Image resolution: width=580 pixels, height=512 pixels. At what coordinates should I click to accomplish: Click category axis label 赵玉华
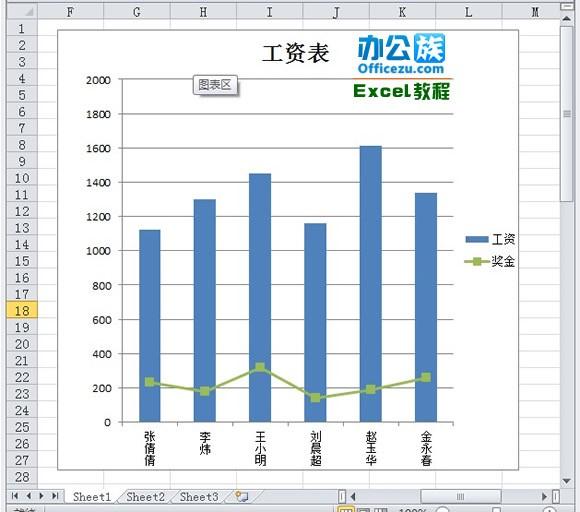pos(371,448)
